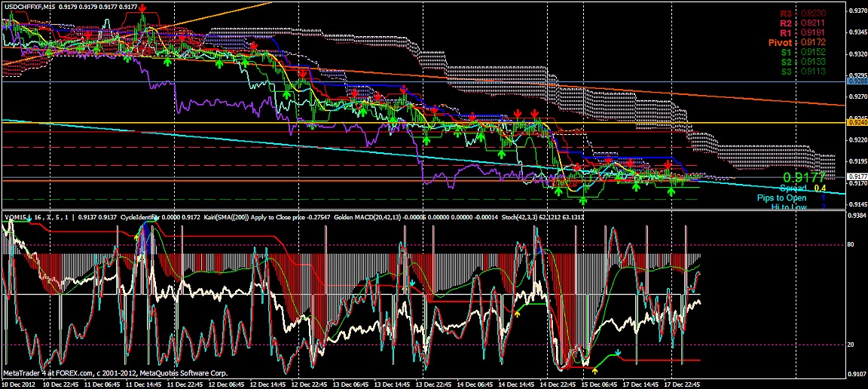Select the orange Pivot level label
Viewport: 868px width, 389px height.
pos(780,43)
